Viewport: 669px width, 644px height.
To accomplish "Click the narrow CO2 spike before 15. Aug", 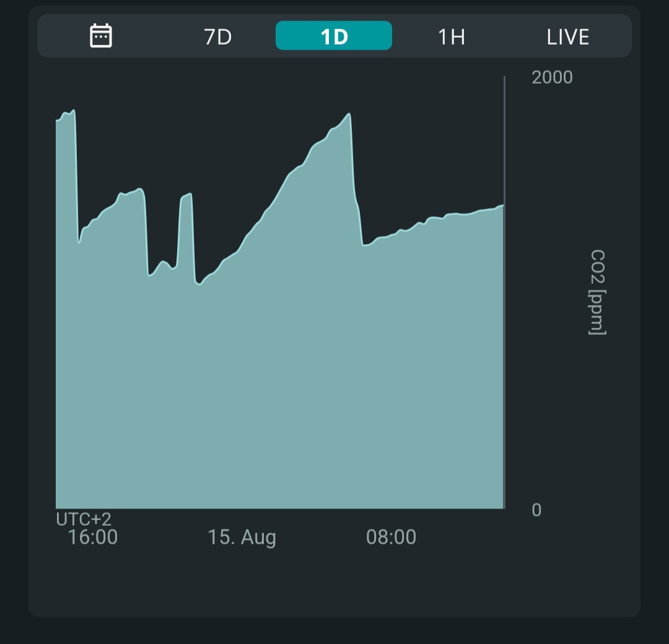I will click(186, 196).
